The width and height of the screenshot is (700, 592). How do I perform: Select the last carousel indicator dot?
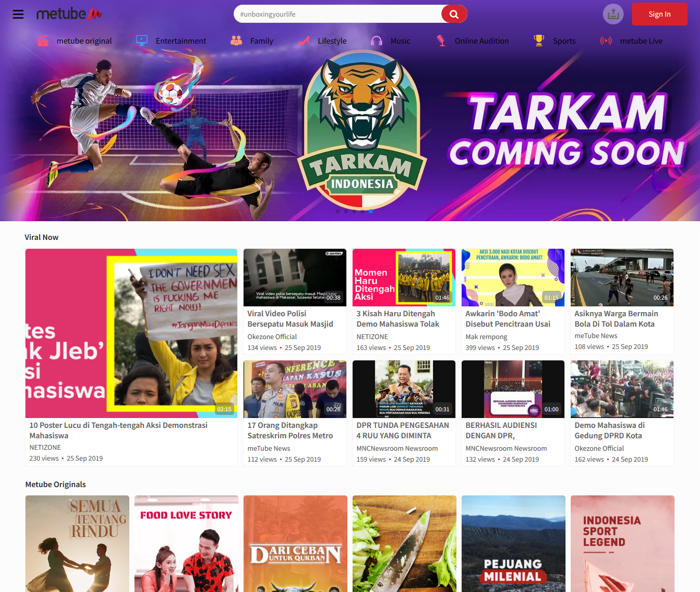coord(370,211)
